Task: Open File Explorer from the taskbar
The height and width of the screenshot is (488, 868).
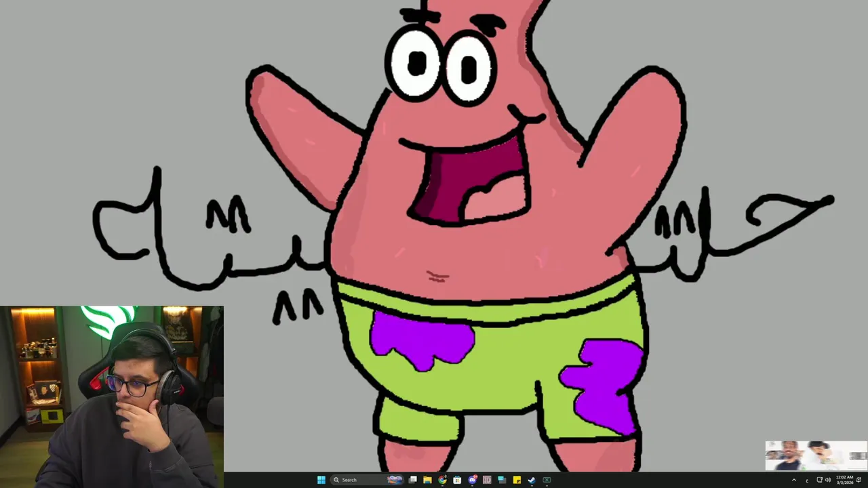Action: (427, 480)
